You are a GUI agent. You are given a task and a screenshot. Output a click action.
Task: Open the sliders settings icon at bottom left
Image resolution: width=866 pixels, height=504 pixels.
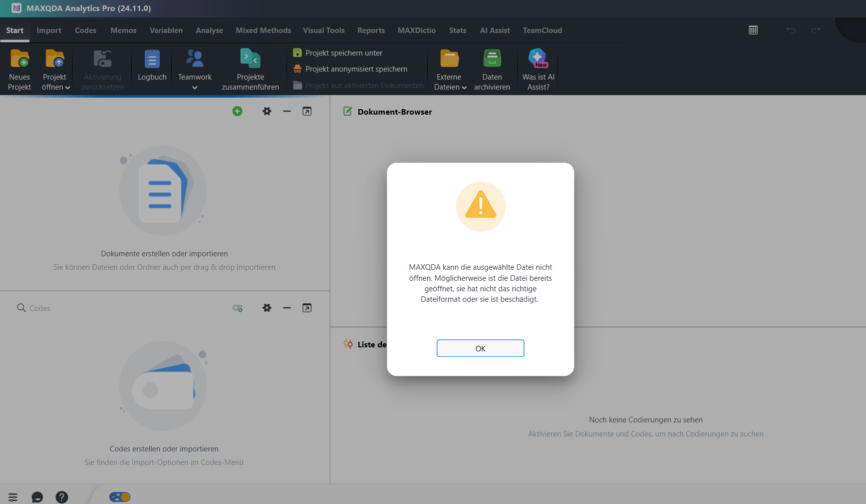(13, 497)
